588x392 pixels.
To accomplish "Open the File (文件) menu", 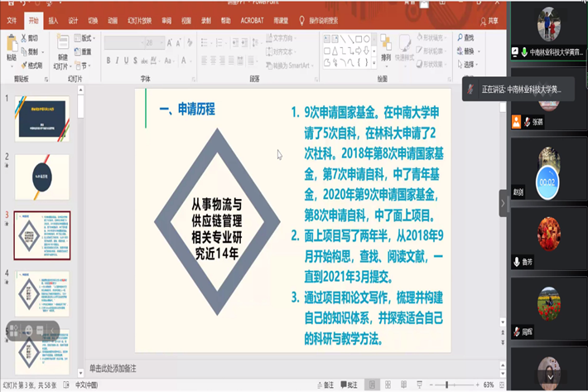I will click(12, 21).
